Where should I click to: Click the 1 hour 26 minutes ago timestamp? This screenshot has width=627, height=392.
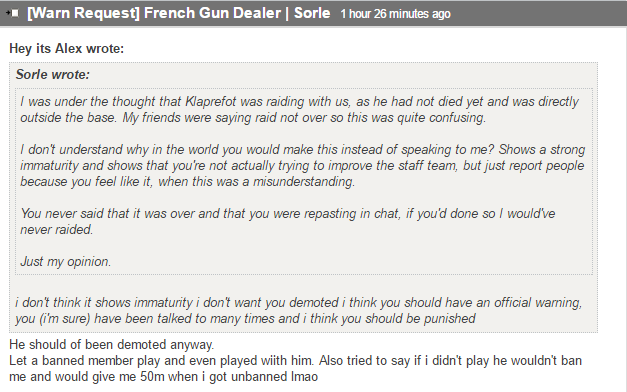tap(395, 14)
